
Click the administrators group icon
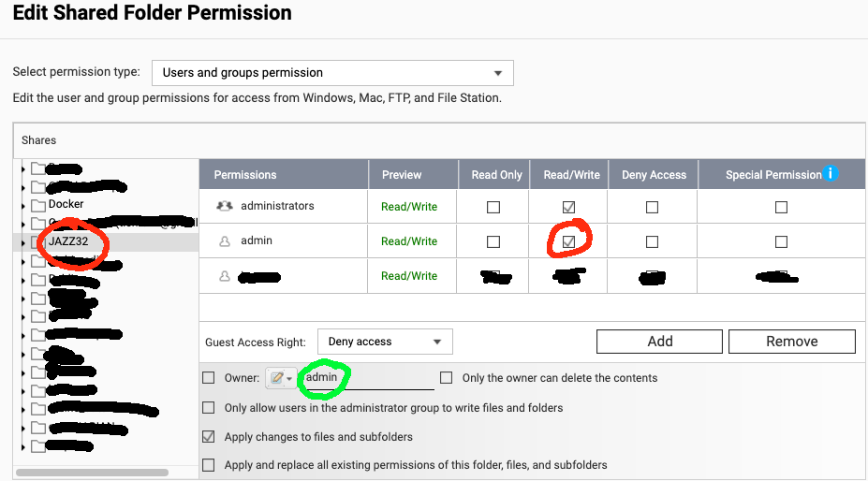pyautogui.click(x=224, y=206)
